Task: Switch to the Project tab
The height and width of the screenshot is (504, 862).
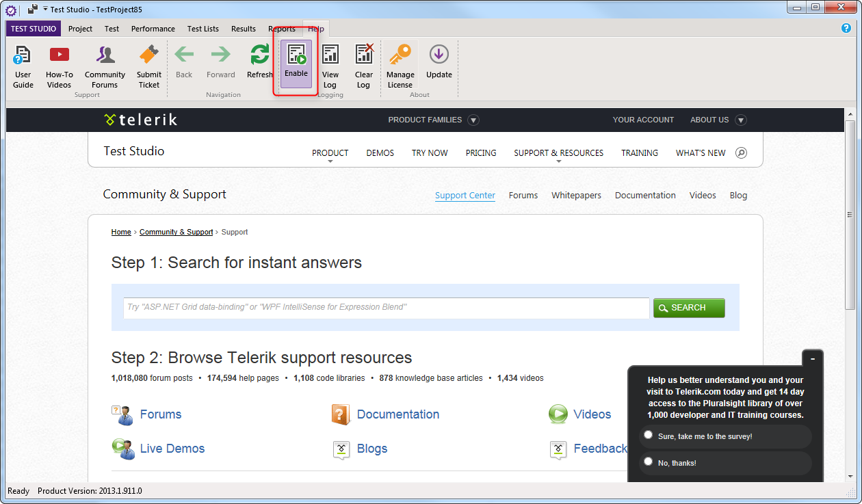Action: point(80,29)
